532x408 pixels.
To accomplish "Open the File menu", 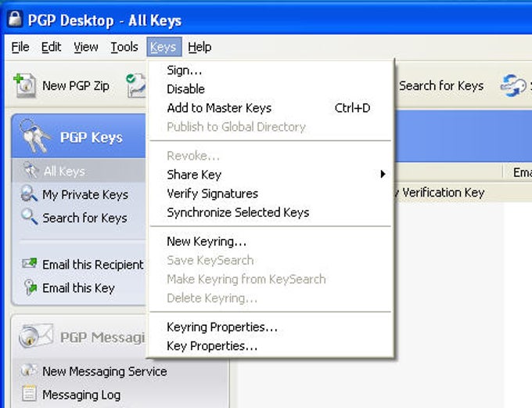I will tap(20, 47).
